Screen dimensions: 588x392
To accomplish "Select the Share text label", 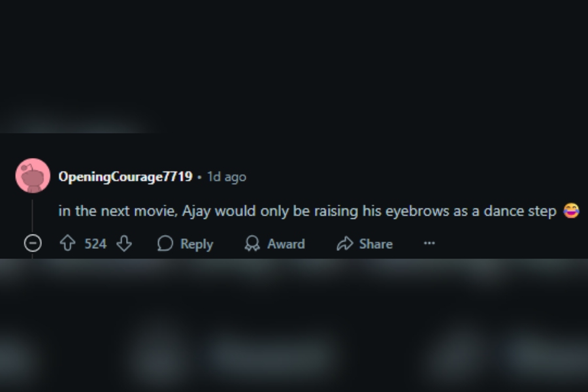I will (x=376, y=244).
